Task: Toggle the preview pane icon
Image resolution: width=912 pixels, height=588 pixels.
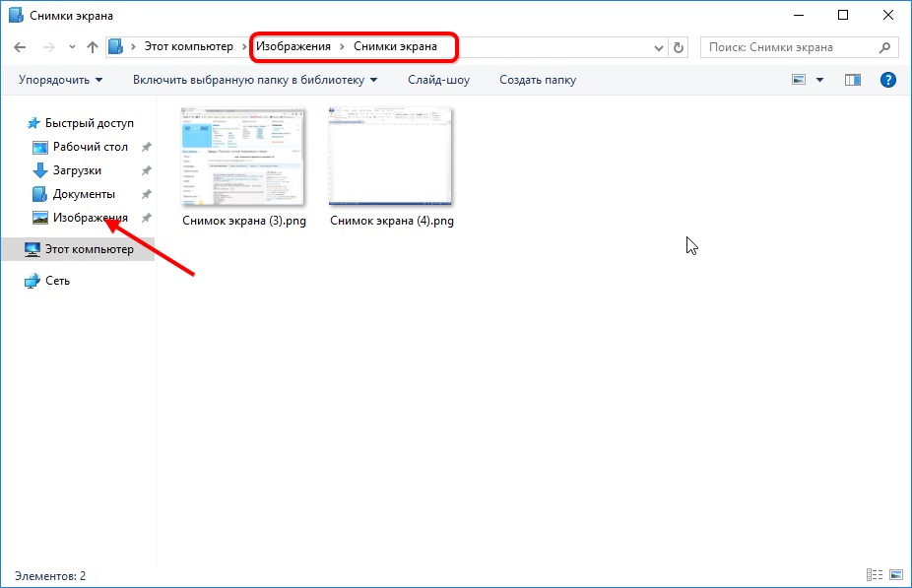Action: (x=853, y=80)
